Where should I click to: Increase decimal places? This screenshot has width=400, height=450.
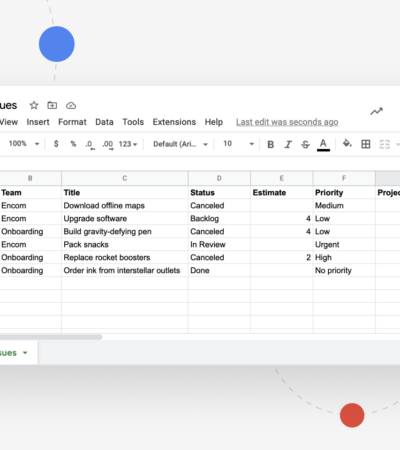coord(108,144)
